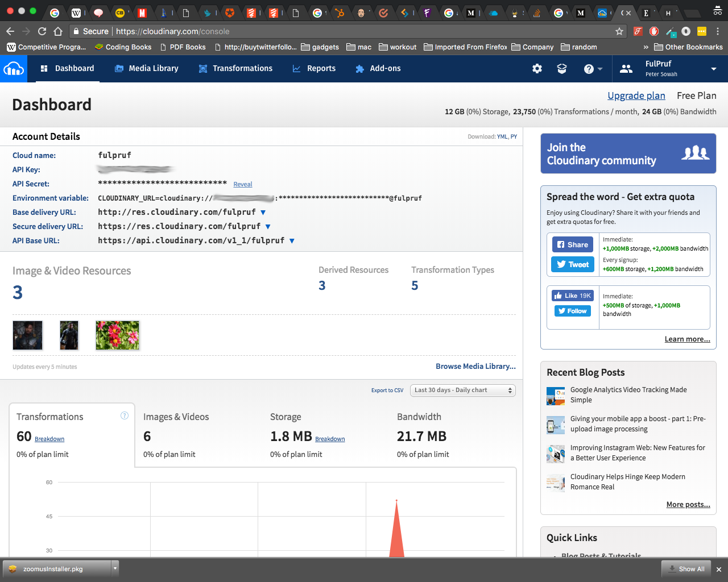The image size is (728, 582).
Task: Click the Twitter Tweet button
Action: pos(573,264)
